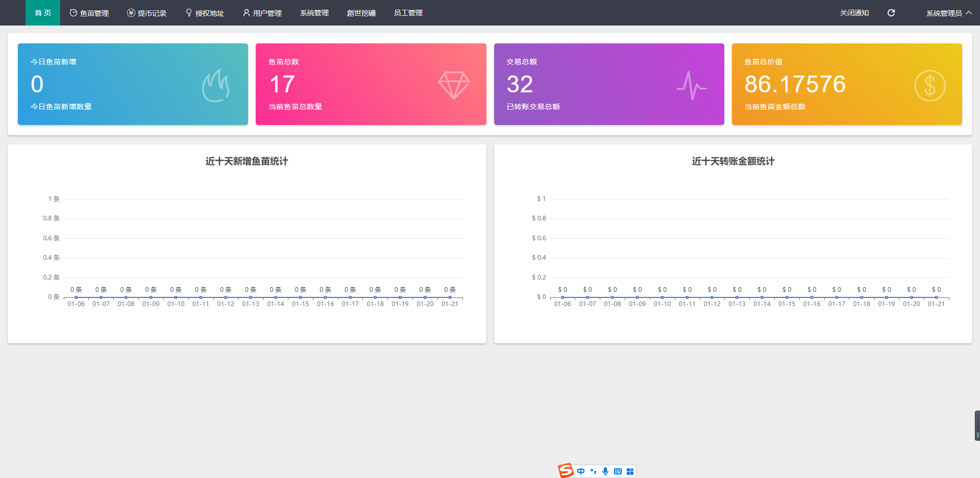Click the clock icon beside 鱼苗管理
The width and height of the screenshot is (980, 478).
(x=72, y=12)
